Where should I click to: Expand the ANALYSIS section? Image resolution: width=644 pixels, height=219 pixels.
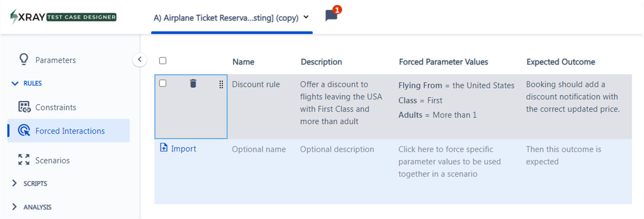coord(15,207)
